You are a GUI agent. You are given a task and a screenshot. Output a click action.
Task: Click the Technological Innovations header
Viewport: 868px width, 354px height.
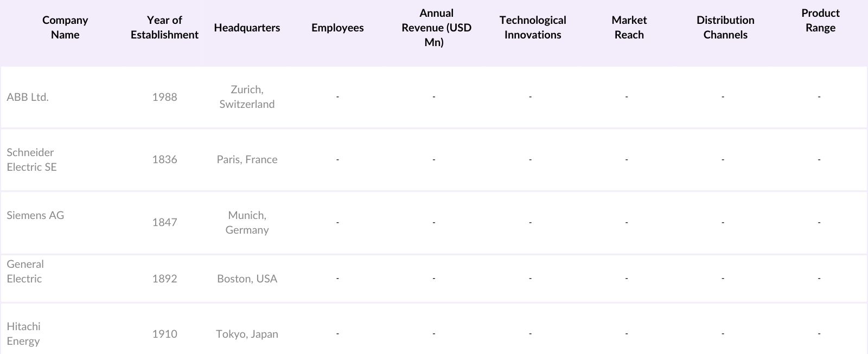[x=533, y=27]
